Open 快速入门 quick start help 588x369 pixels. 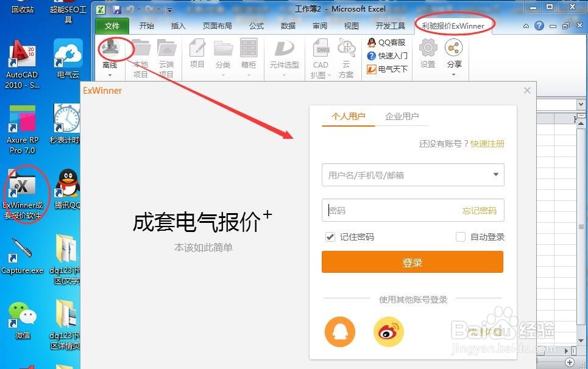[388, 56]
